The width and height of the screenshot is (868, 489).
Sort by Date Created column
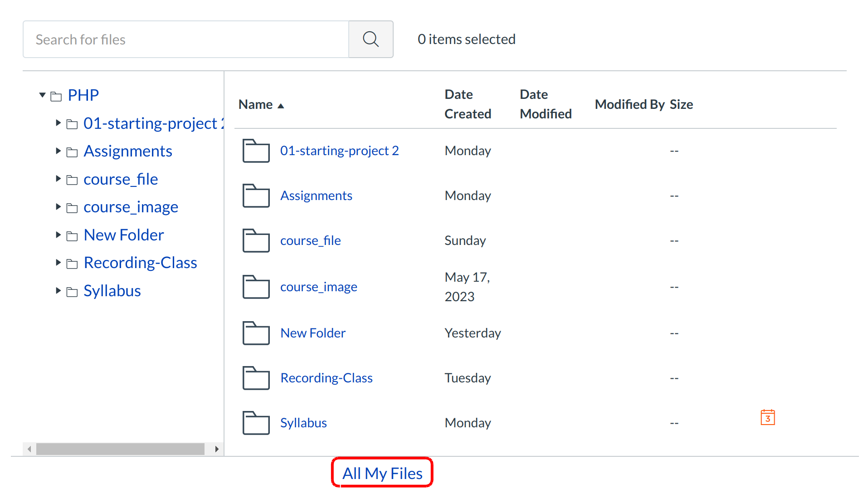pyautogui.click(x=467, y=104)
